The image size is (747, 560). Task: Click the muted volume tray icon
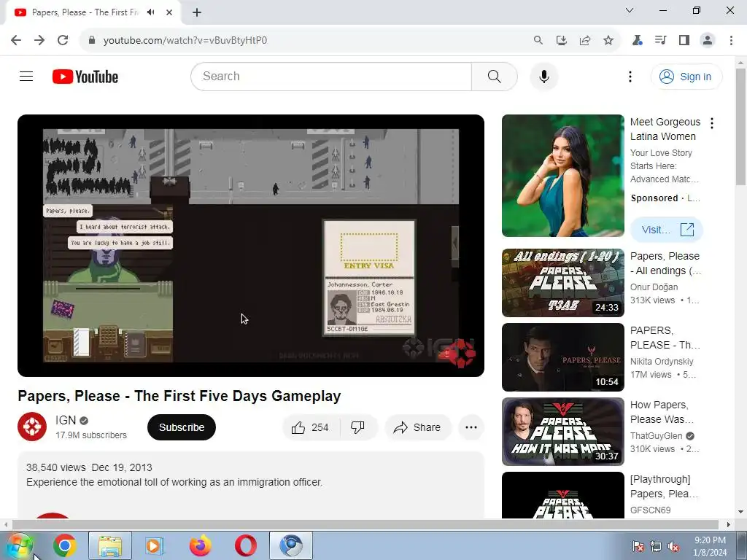pos(673,546)
